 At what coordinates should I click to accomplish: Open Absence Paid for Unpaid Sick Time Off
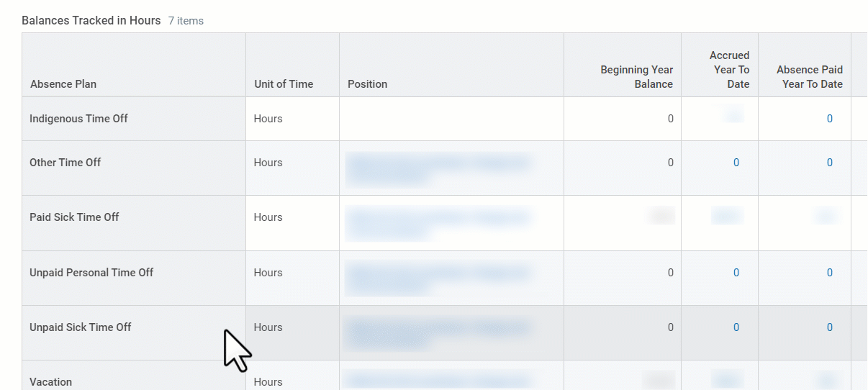pos(829,327)
